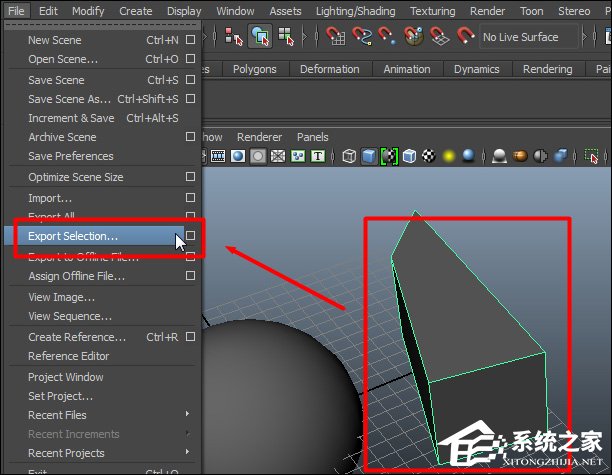Image resolution: width=612 pixels, height=475 pixels.
Task: Click the Snap to points magnet icon
Action: coord(388,38)
